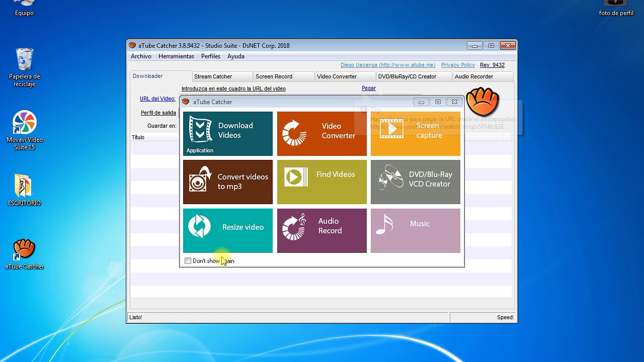
Task: Open the Screen capture tile
Action: pos(415,134)
